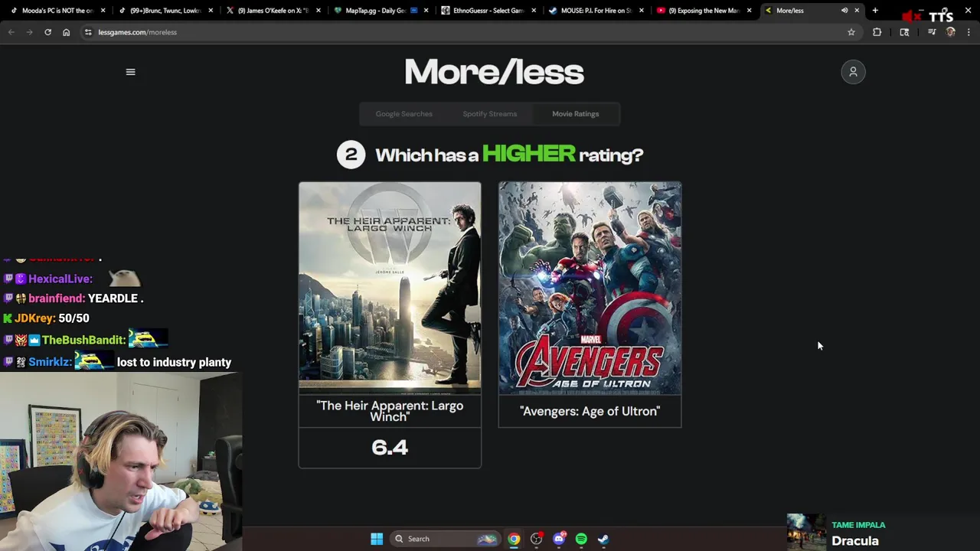Open the user account profile icon
This screenshot has height=551, width=980.
pyautogui.click(x=853, y=72)
